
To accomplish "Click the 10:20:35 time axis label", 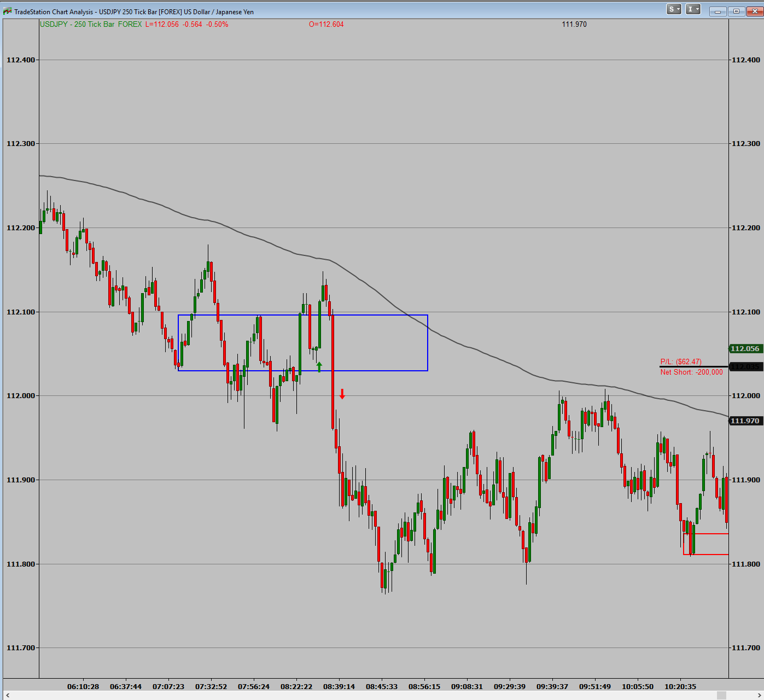I will (680, 687).
